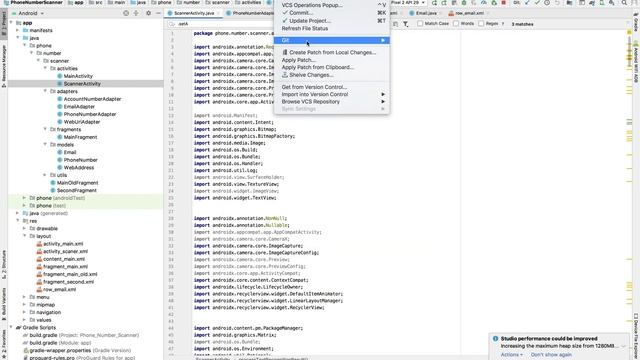Choose Create Patch from Local Changes...

click(x=331, y=52)
